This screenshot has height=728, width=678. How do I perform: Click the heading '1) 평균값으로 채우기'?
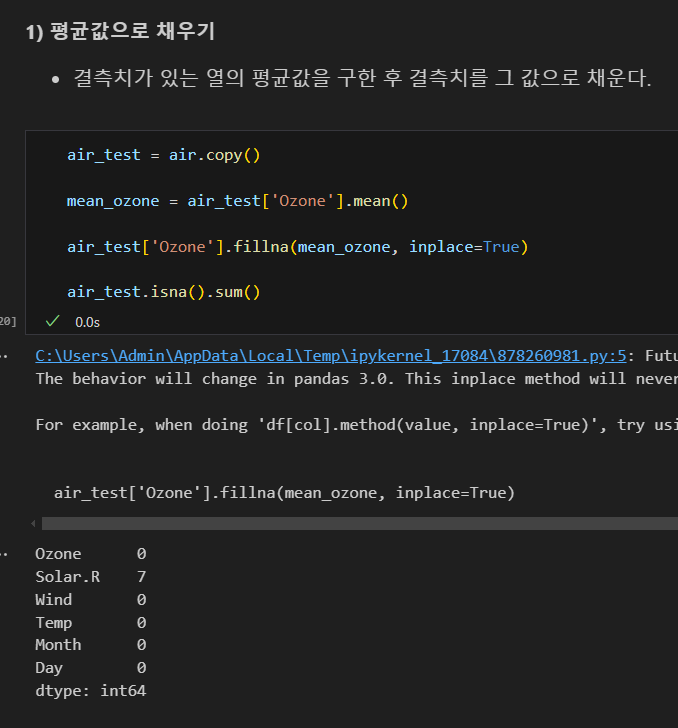[120, 32]
